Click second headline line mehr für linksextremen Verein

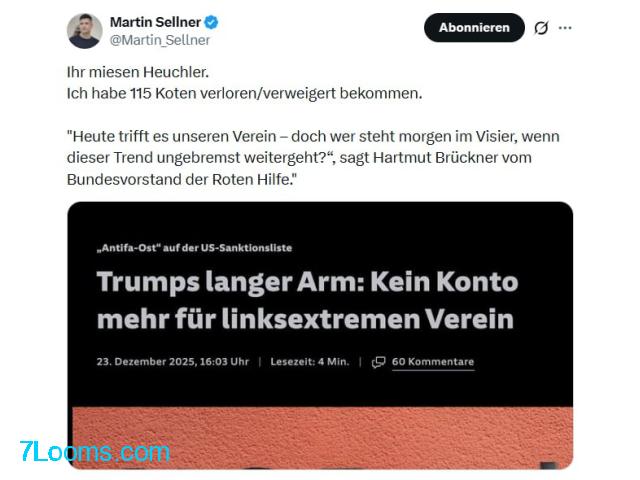[305, 319]
